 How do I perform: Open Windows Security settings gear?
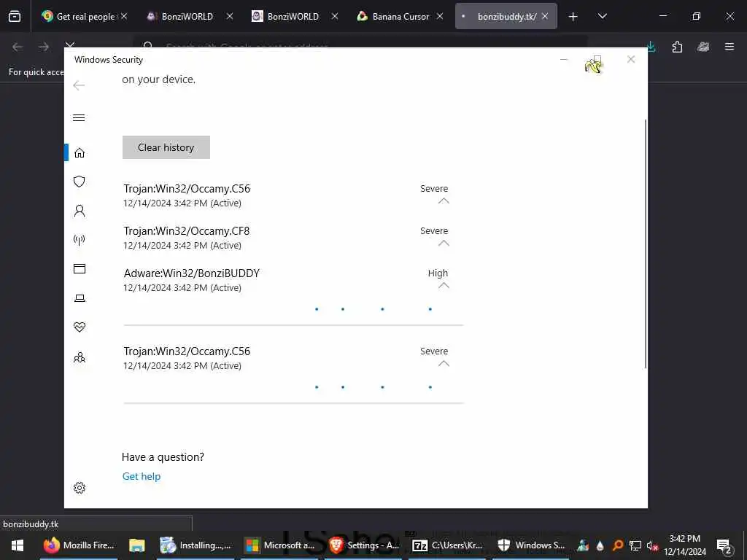point(80,488)
